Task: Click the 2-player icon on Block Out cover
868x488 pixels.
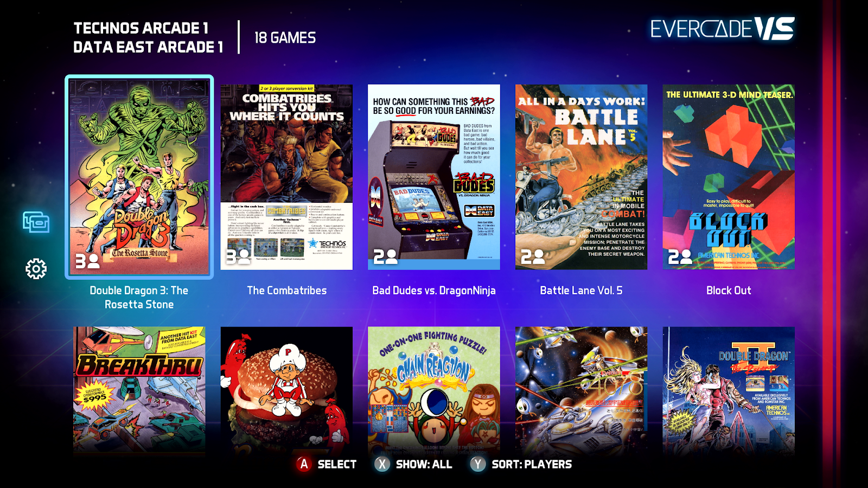Action: click(x=680, y=256)
